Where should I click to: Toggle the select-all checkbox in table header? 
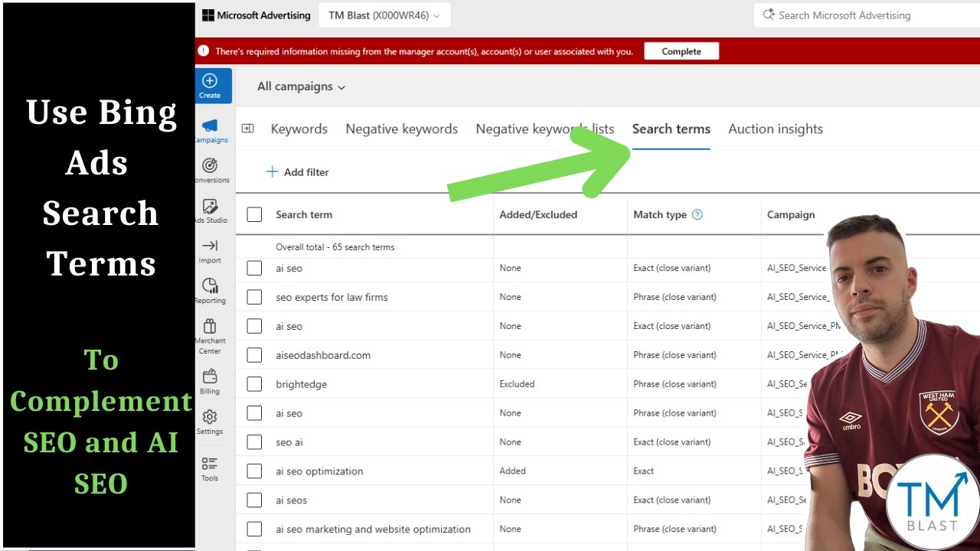pyautogui.click(x=254, y=214)
